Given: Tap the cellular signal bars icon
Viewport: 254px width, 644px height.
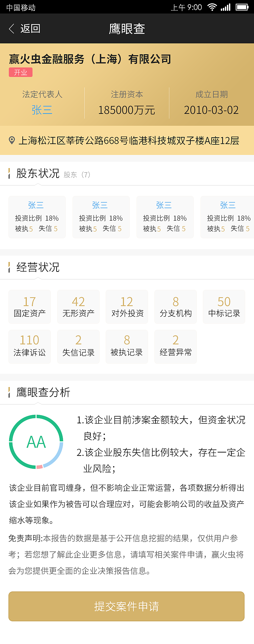Looking at the screenshot, I should (226, 7).
